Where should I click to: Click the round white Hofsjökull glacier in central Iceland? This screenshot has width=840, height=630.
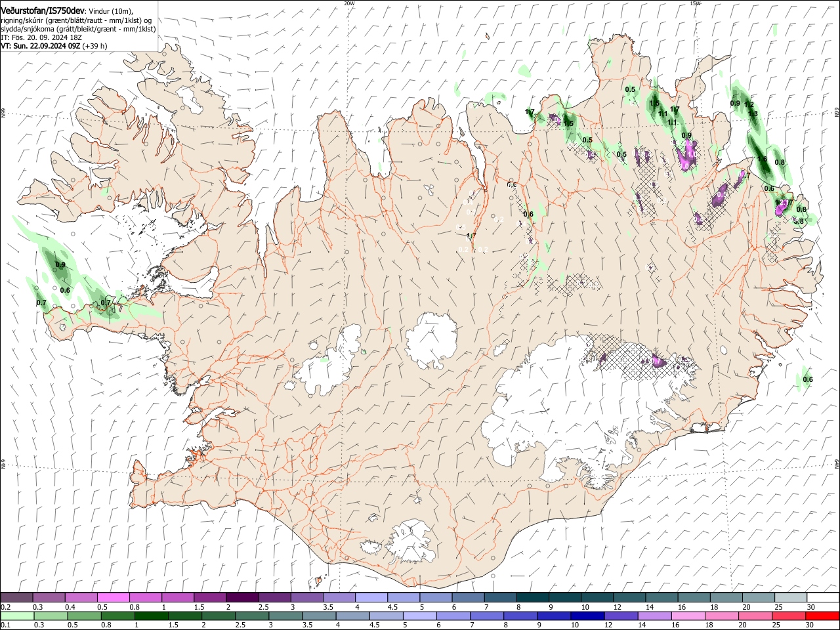click(x=431, y=340)
